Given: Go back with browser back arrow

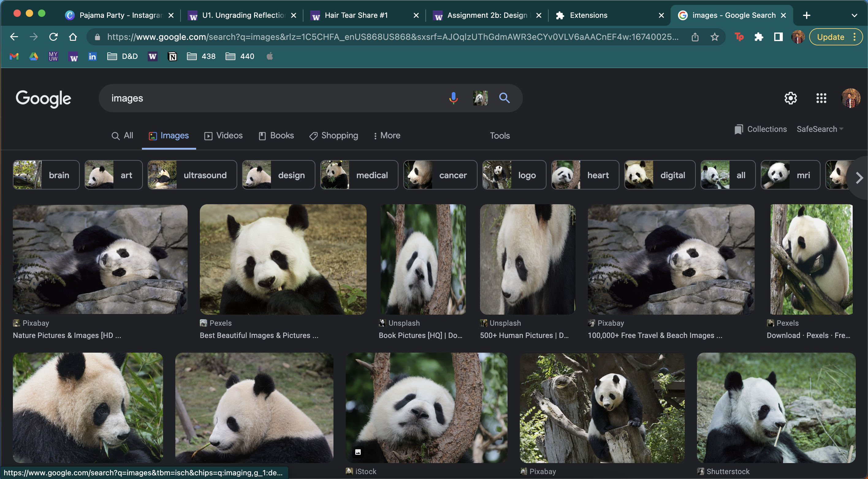Looking at the screenshot, I should [x=14, y=37].
